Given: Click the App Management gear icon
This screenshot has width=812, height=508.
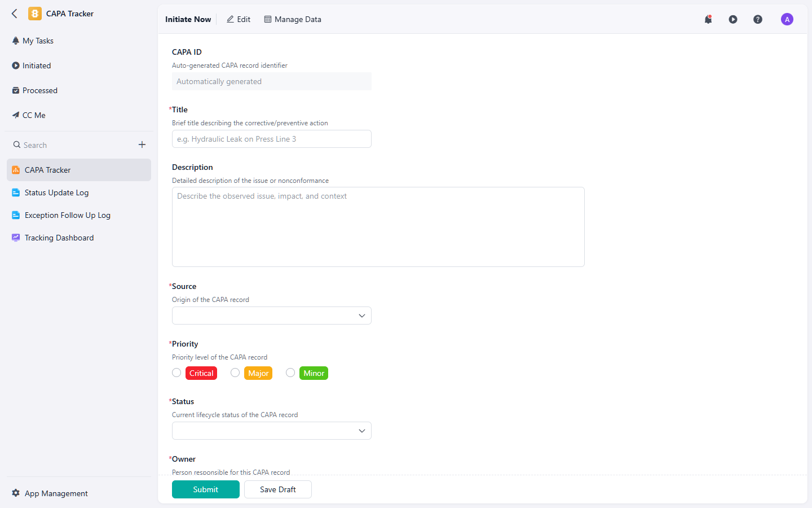Looking at the screenshot, I should (16, 493).
